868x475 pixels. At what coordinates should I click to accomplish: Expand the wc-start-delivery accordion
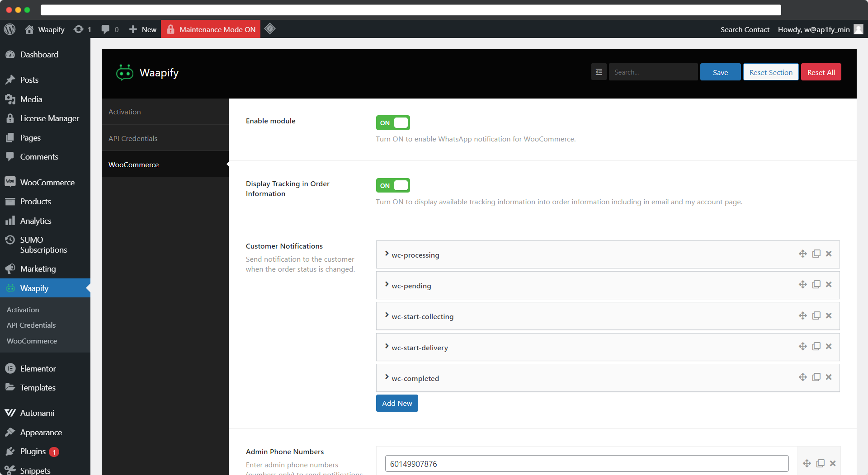pyautogui.click(x=608, y=347)
